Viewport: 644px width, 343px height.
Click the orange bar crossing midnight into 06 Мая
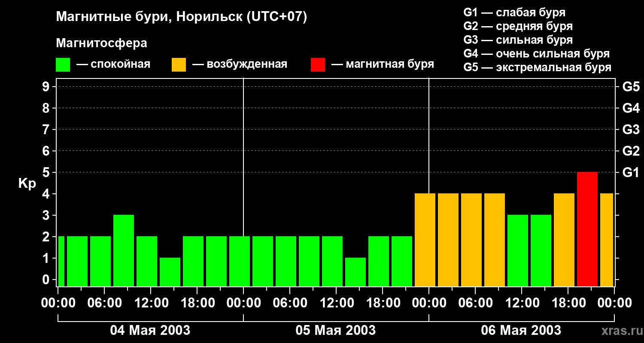tap(425, 240)
